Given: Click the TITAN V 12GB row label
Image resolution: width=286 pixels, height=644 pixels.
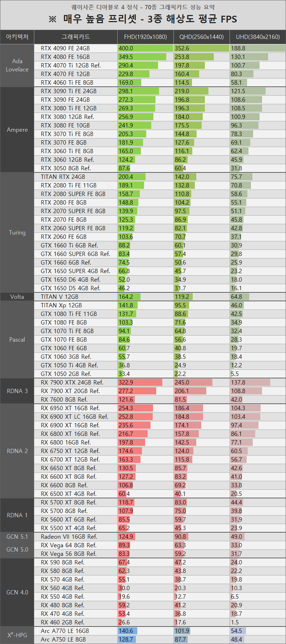Looking at the screenshot, I should pyautogui.click(x=59, y=297).
